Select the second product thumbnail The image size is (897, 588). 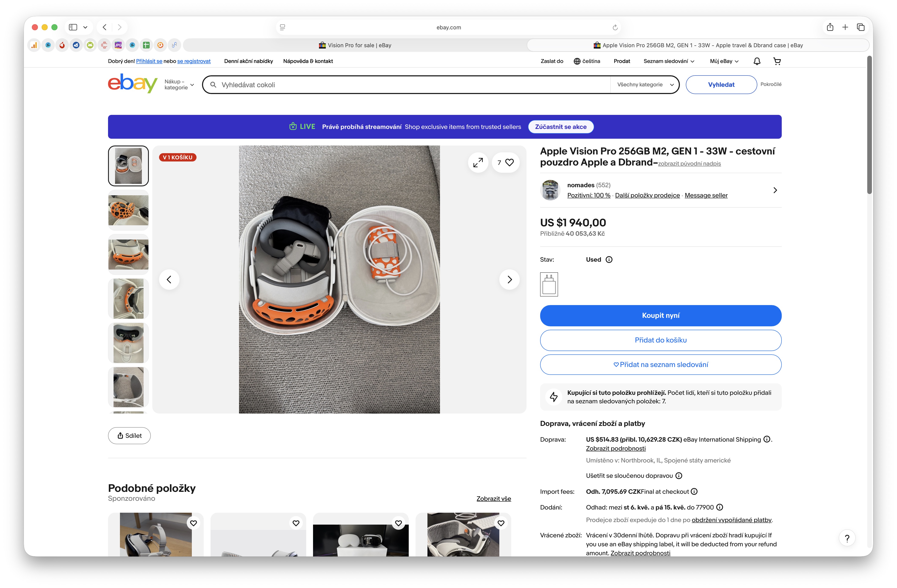(x=128, y=210)
